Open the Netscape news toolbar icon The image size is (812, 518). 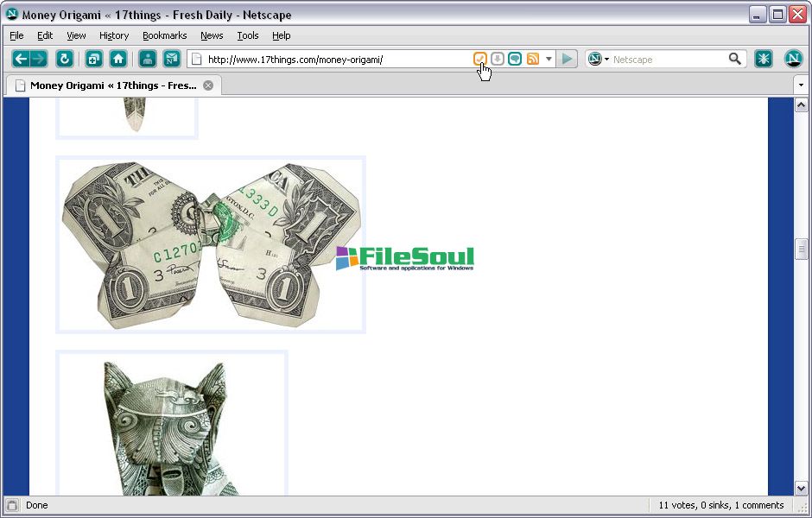(171, 59)
